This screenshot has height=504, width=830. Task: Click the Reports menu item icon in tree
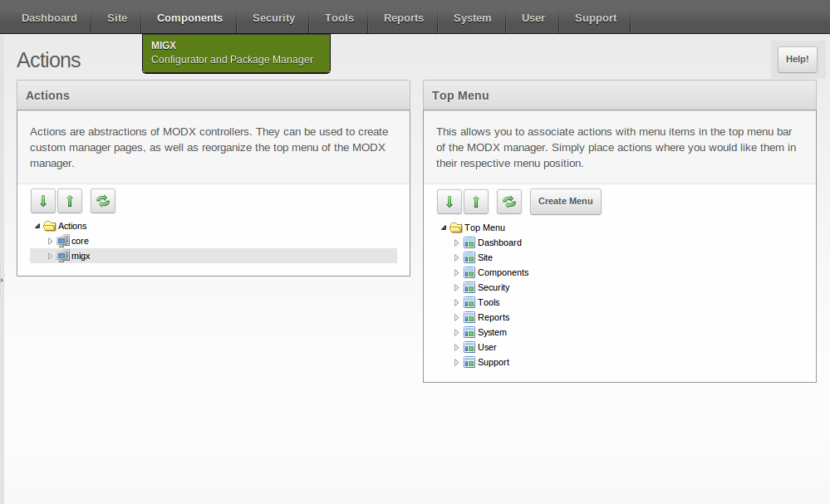(x=469, y=317)
